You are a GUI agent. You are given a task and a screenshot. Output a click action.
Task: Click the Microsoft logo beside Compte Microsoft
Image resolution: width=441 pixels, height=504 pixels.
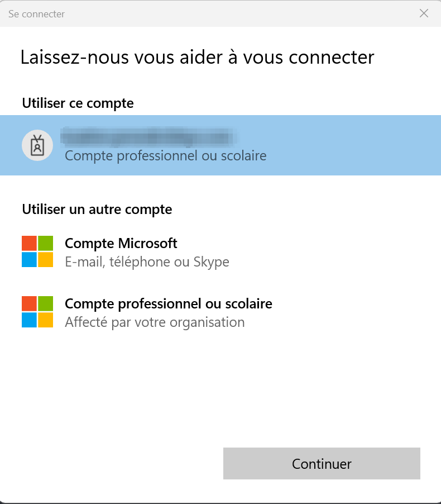(x=37, y=251)
